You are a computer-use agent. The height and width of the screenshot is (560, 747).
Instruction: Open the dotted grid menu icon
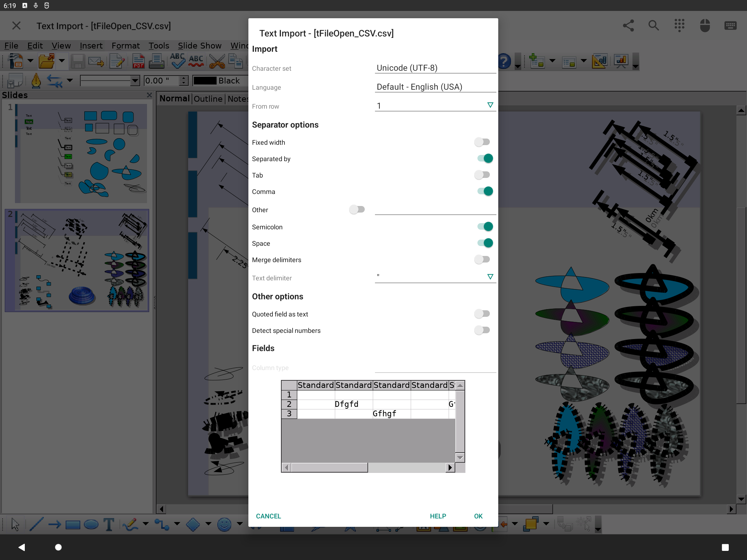pos(679,26)
